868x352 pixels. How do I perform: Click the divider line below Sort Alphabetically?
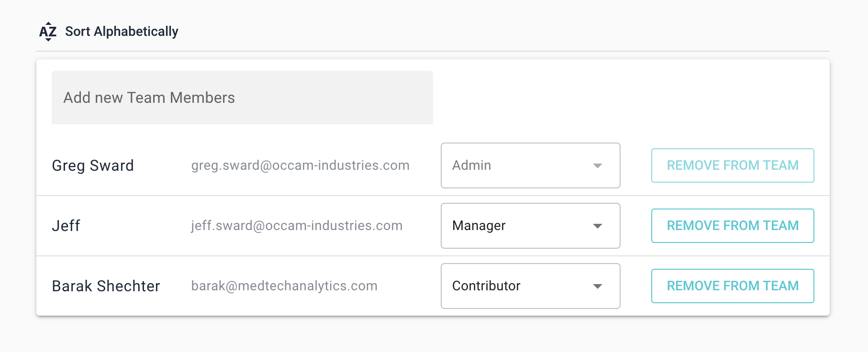click(433, 51)
